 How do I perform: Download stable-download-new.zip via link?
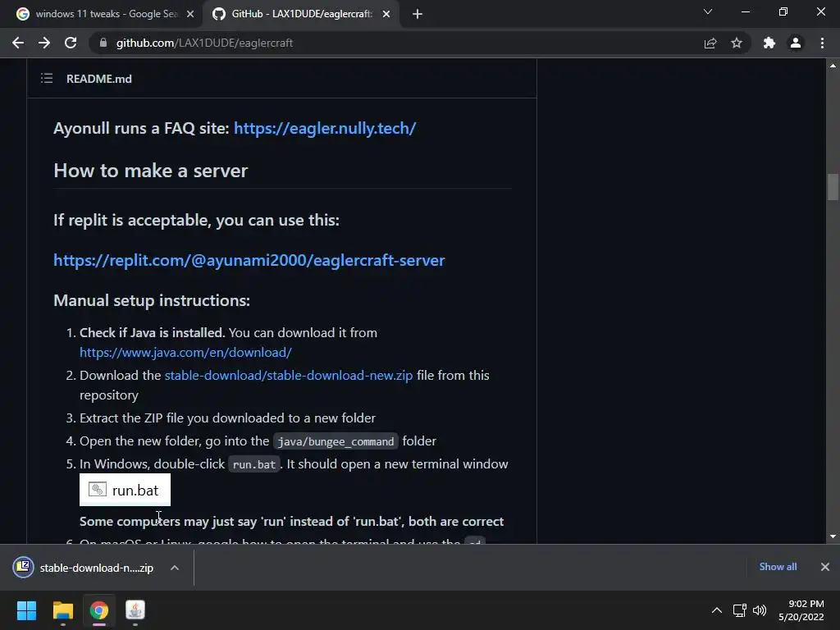click(289, 376)
